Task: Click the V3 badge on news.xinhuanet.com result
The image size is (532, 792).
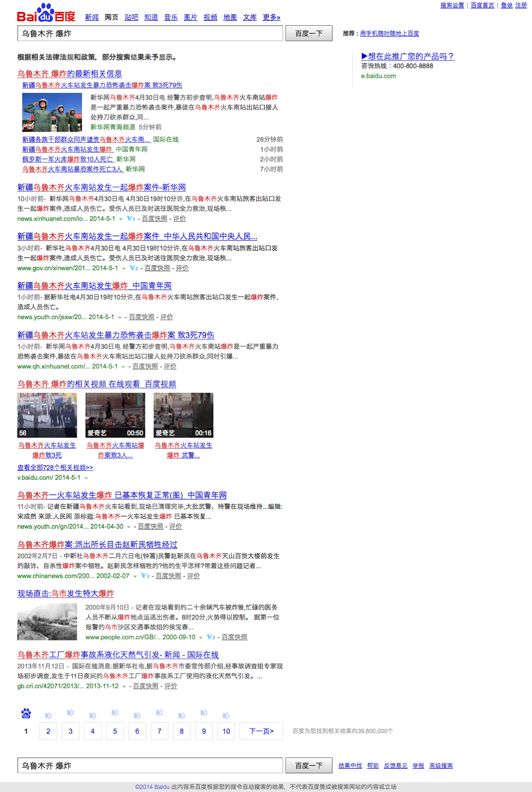Action: click(x=131, y=218)
